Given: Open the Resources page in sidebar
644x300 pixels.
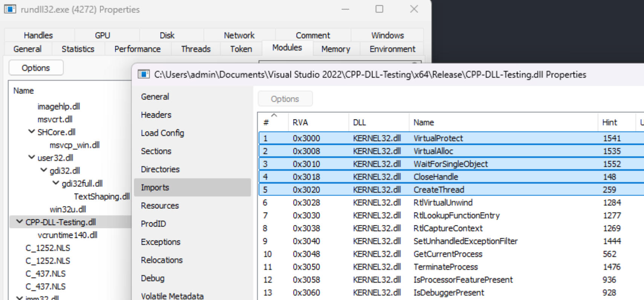Looking at the screenshot, I should (x=192, y=205).
